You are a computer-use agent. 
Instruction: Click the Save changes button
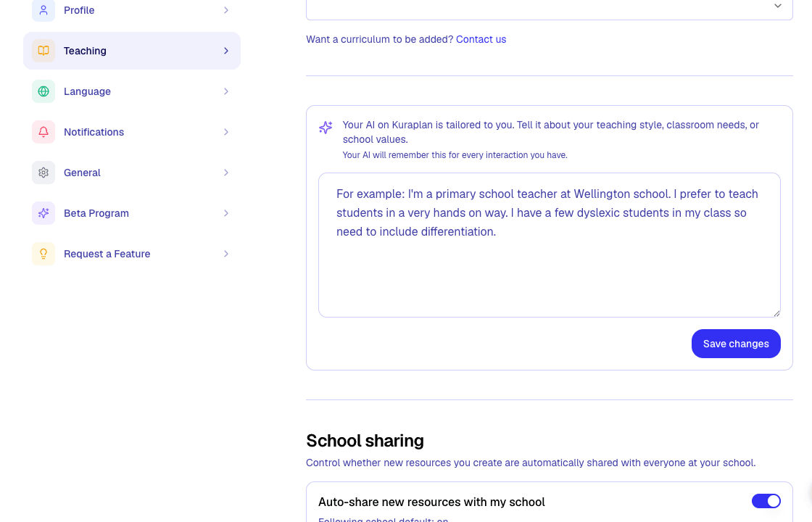coord(736,344)
